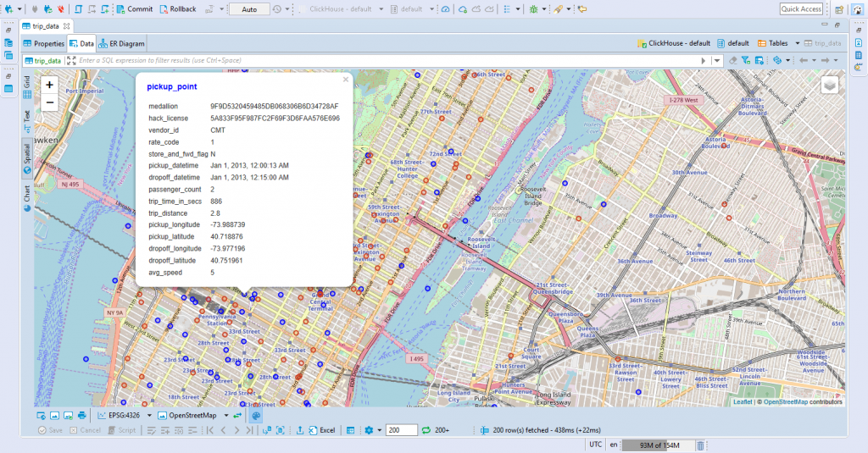Click the disconnect plug icon with red mark
Screen dimensions: 868x453
point(60,8)
